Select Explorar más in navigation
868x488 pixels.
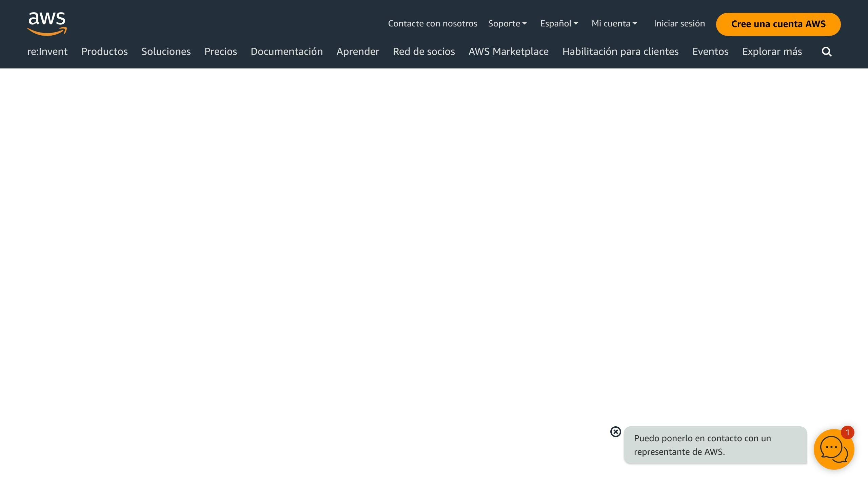(x=772, y=52)
